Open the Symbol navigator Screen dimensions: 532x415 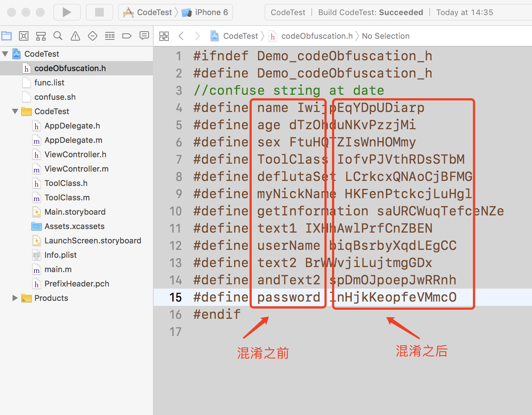[x=41, y=36]
